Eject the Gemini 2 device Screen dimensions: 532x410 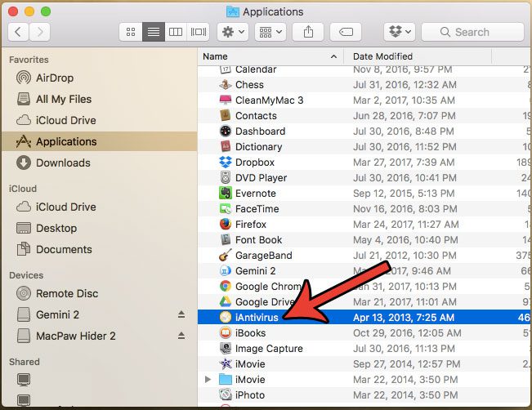click(181, 315)
